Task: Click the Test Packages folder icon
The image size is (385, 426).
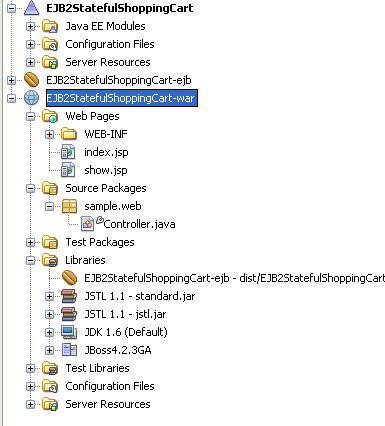Action: tap(50, 242)
